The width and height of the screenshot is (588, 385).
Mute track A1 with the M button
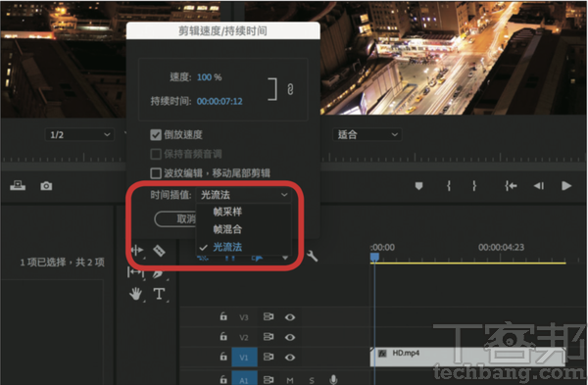pos(290,380)
